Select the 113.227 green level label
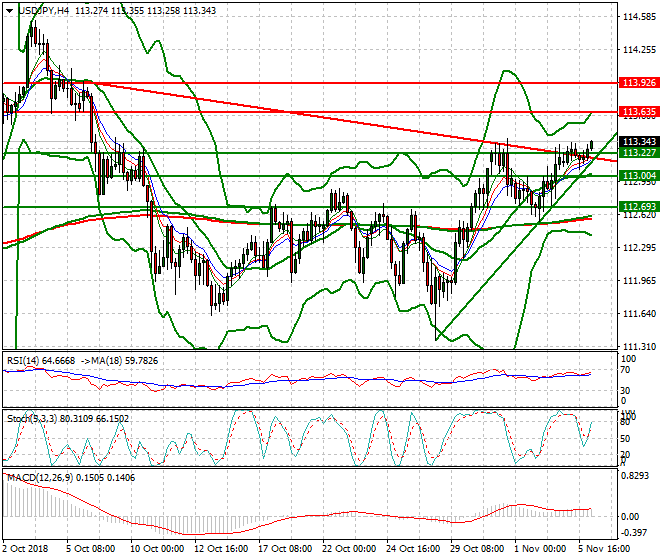Viewport: 660px width, 560px height. 639,152
